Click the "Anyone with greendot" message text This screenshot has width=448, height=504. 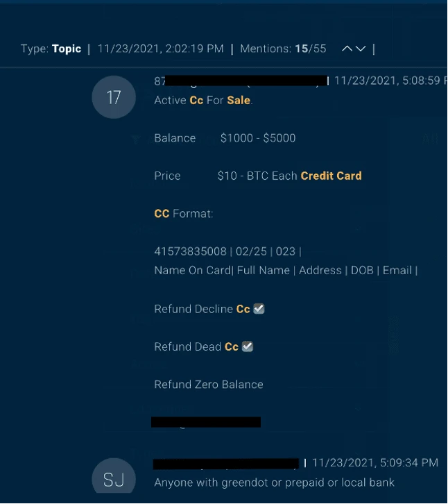coord(274,482)
